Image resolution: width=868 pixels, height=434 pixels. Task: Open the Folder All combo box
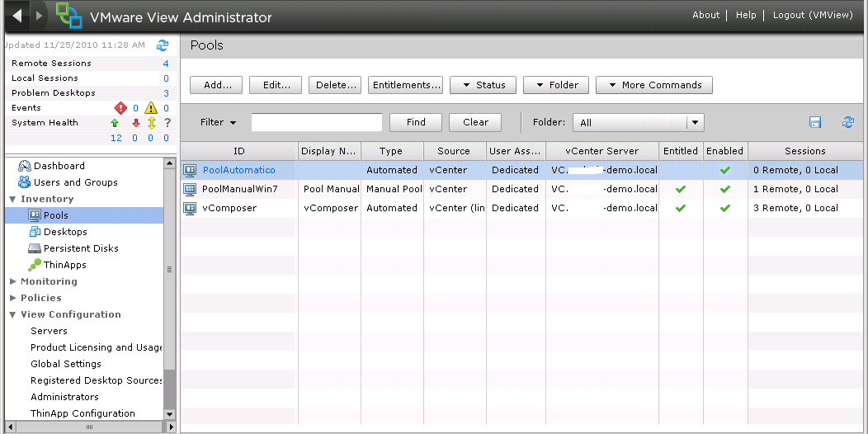[639, 123]
